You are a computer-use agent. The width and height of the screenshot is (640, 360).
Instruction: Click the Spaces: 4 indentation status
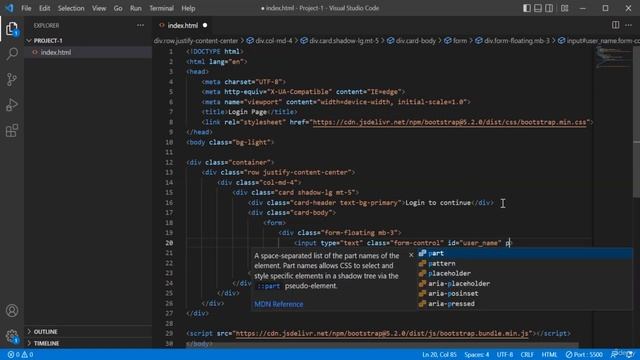click(477, 355)
